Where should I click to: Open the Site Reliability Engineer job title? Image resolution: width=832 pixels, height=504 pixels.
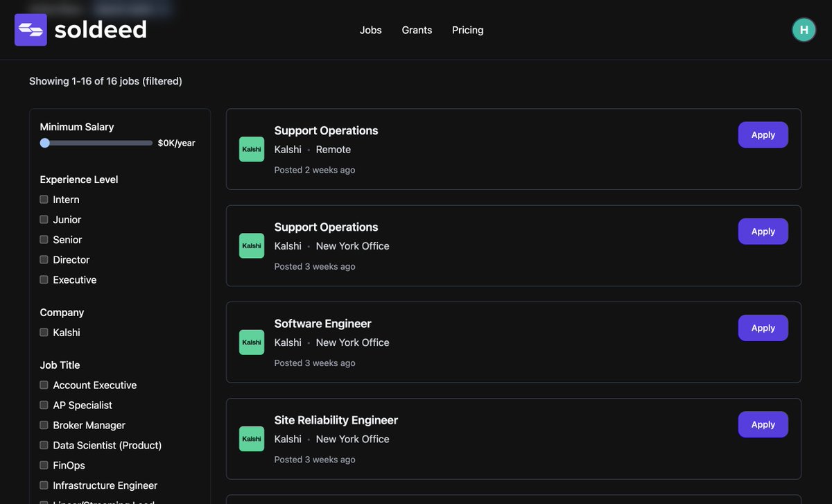(336, 420)
